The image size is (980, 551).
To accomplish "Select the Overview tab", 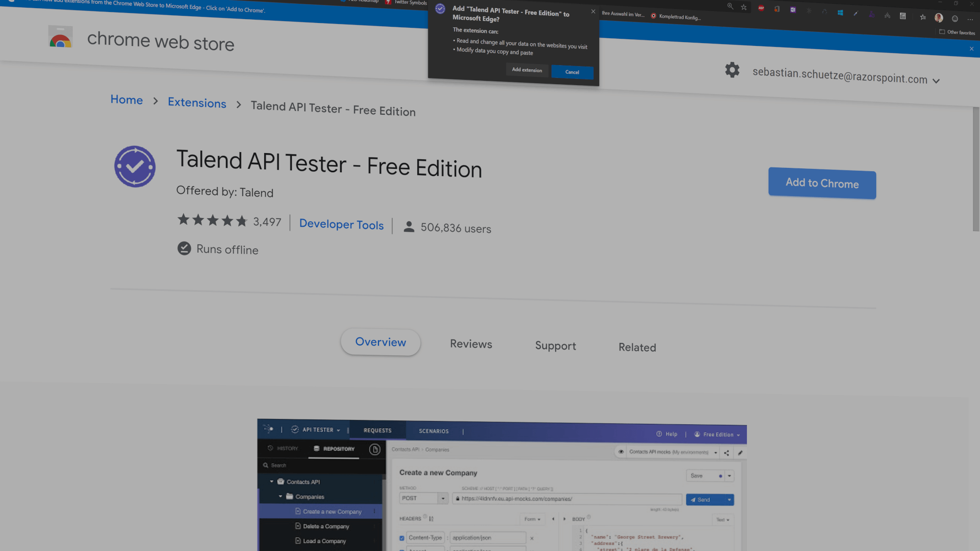I will (x=380, y=342).
